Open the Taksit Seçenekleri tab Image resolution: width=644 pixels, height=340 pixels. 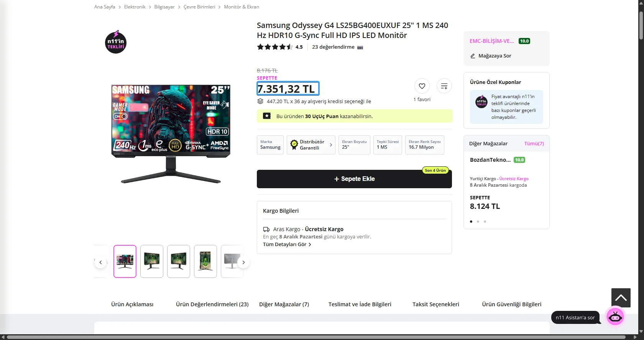pyautogui.click(x=436, y=304)
